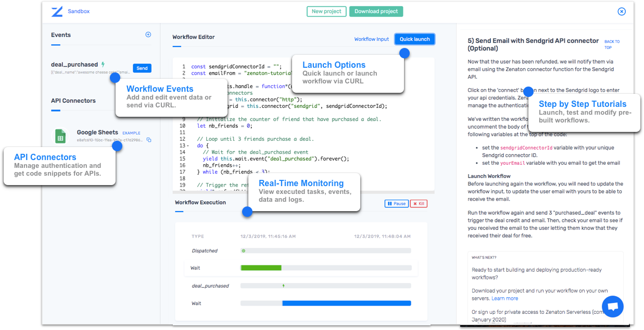Click code line 15 yield this.wait.event
The width and height of the screenshot is (644, 330).
pyautogui.click(x=276, y=158)
